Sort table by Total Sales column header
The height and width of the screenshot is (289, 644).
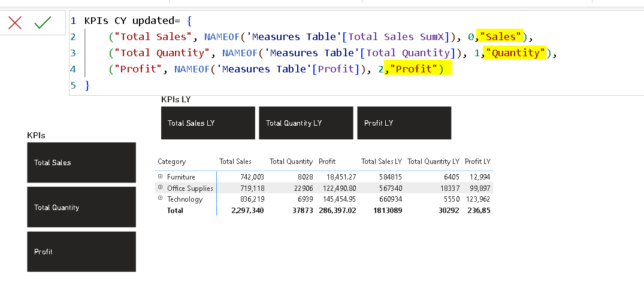click(x=235, y=162)
